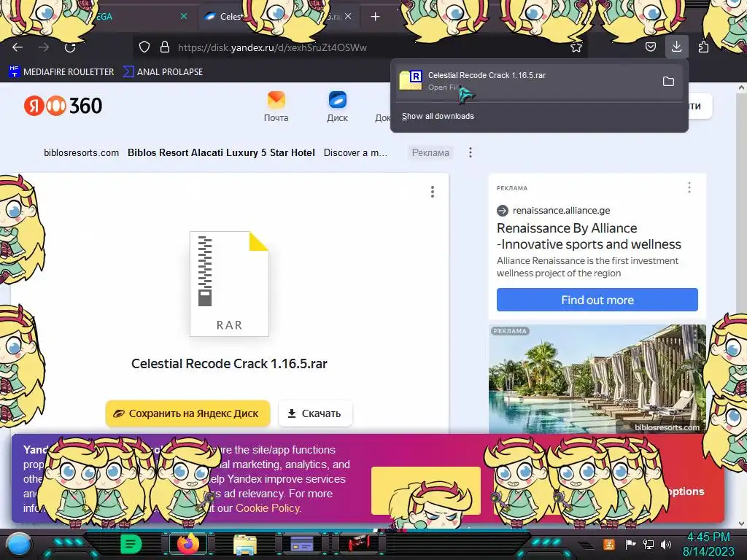
Task: Click the Java tray icon
Action: pyautogui.click(x=608, y=544)
